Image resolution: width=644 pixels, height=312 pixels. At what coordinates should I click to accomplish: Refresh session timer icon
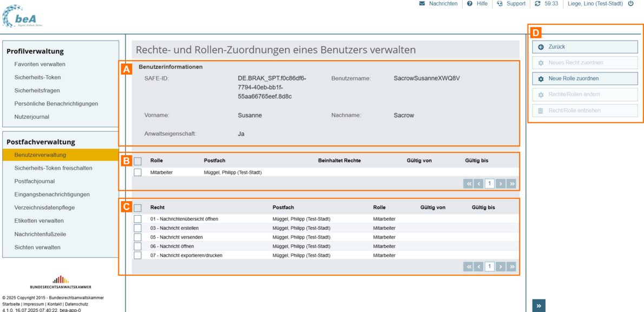537,4
